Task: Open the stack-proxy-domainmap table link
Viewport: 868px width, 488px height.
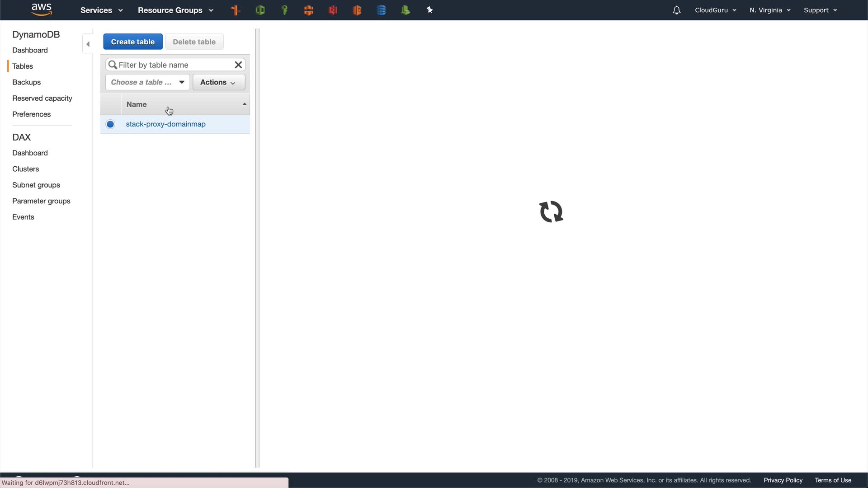Action: (165, 124)
